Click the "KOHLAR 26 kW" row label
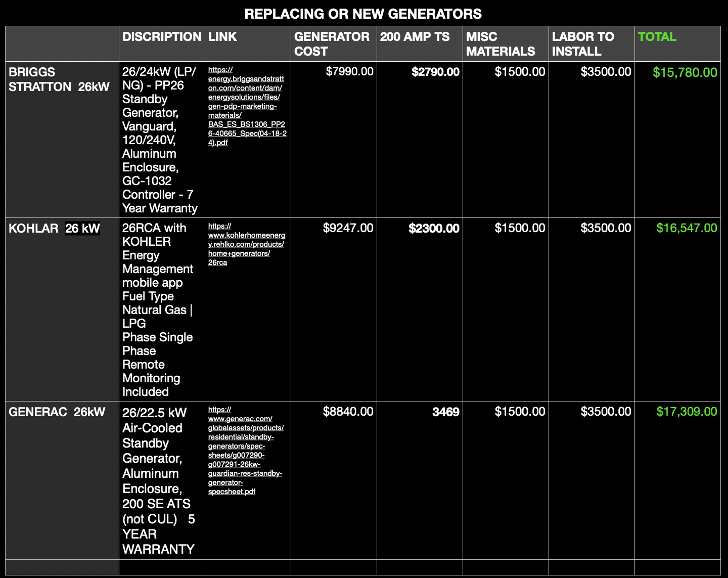This screenshot has width=728, height=578. (54, 229)
